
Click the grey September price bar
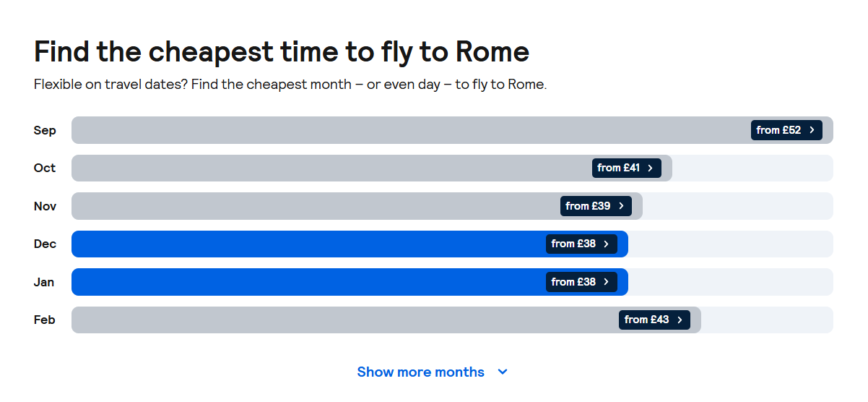(x=452, y=130)
